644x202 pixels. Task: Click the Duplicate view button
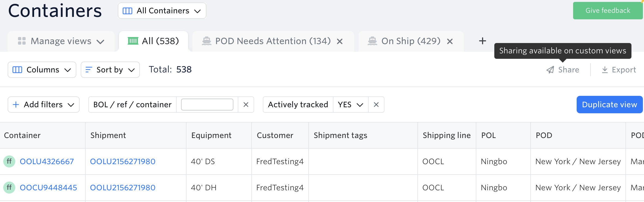click(x=609, y=105)
